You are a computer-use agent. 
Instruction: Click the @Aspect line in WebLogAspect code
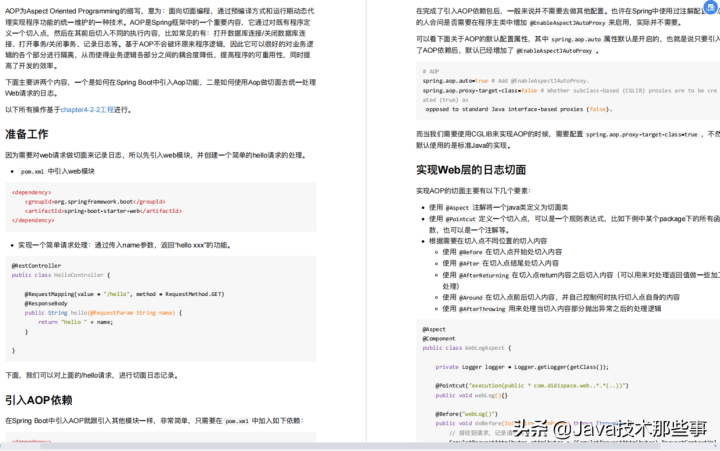coord(434,330)
